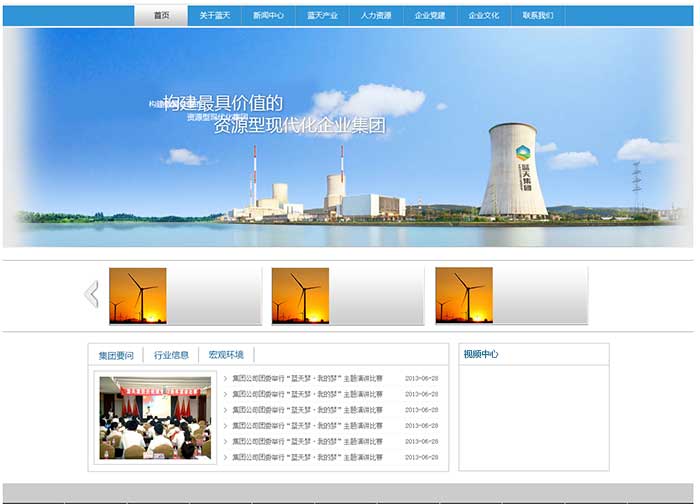Select 企业党建 in top navigation

coord(431,16)
